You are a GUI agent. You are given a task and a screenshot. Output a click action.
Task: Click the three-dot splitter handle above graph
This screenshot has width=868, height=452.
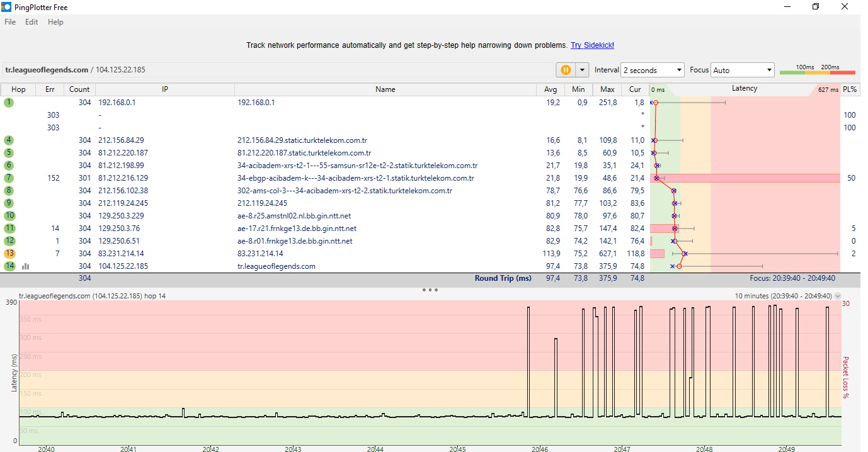(430, 290)
